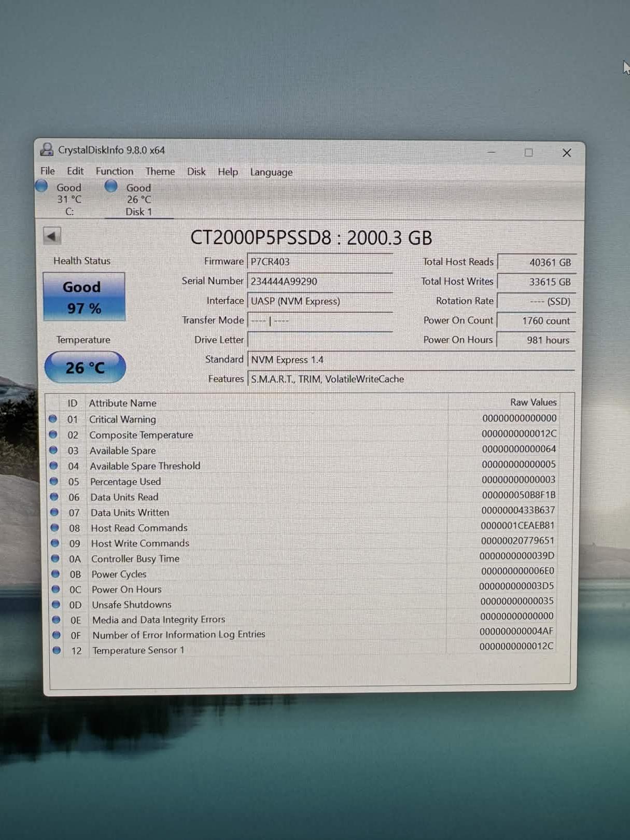
Task: Click the Attribute Name column header
Action: [122, 403]
